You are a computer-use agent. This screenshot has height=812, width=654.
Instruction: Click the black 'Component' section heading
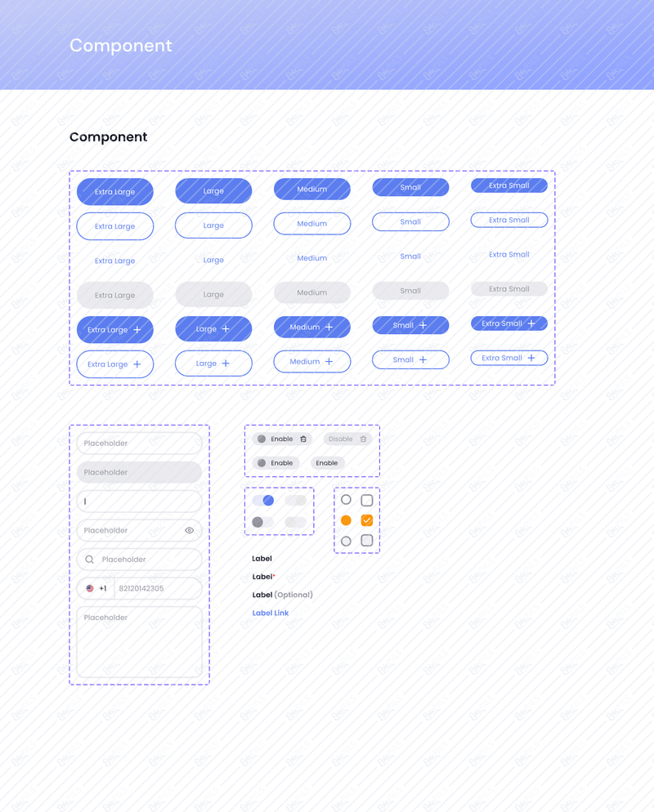(108, 136)
